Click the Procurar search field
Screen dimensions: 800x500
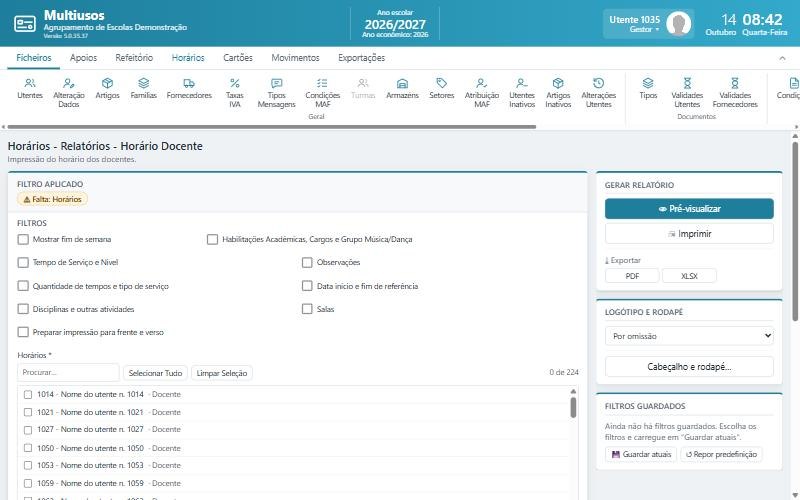click(x=68, y=372)
